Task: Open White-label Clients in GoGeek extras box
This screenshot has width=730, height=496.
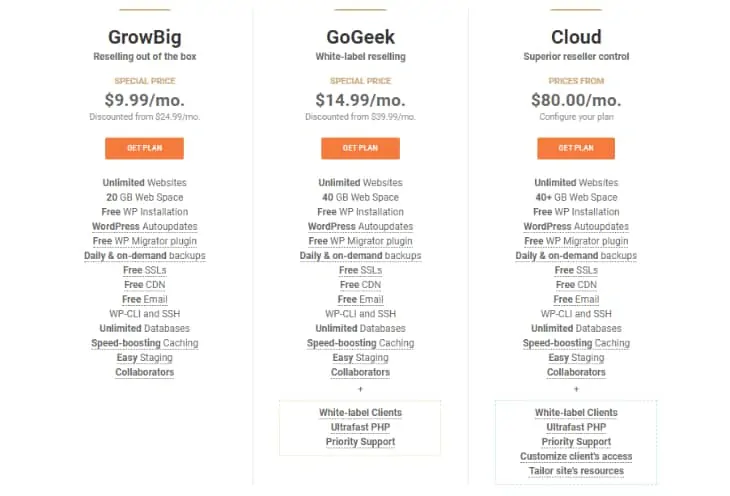Action: [x=360, y=413]
